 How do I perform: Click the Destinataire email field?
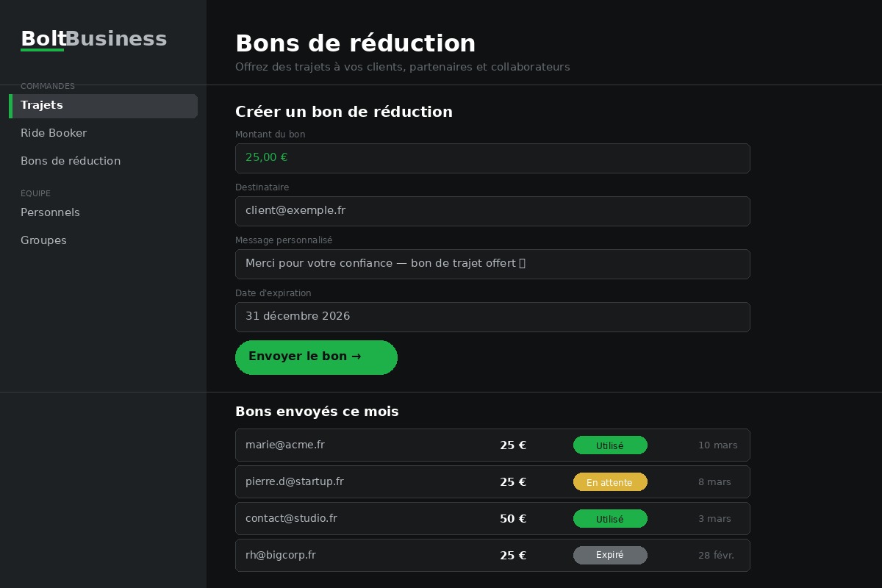point(492,211)
